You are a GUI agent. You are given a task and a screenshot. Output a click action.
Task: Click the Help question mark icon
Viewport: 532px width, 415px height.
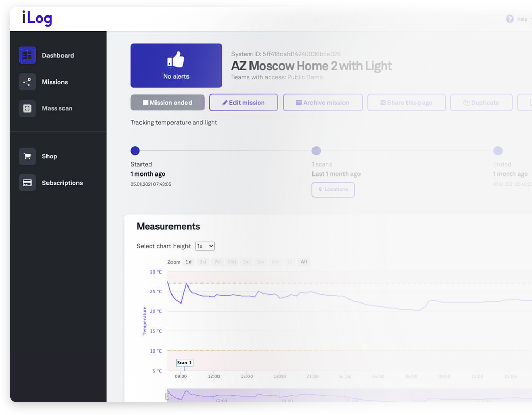click(510, 19)
